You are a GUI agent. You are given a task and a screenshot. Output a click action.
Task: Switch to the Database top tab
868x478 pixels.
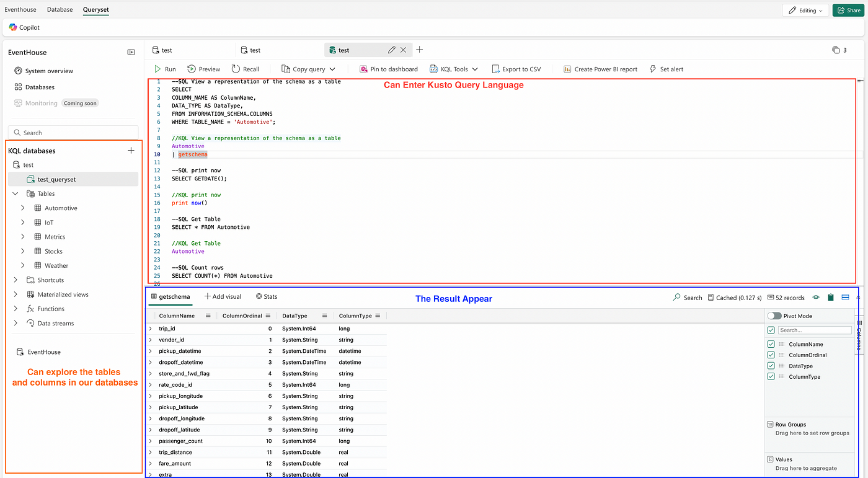pos(60,10)
